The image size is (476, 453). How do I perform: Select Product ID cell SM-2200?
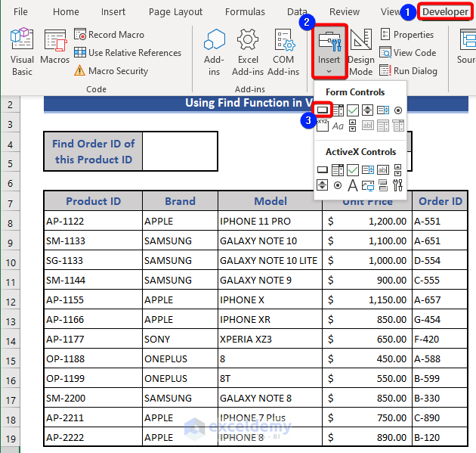(93, 398)
